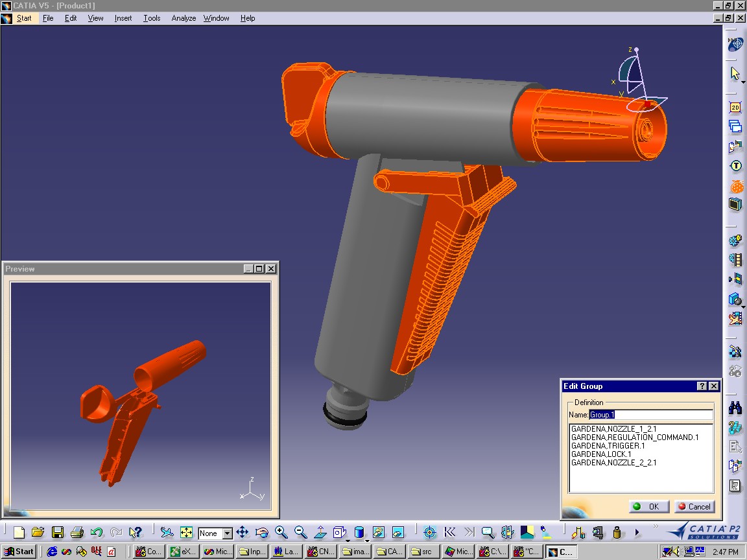Viewport: 747px width, 560px height.
Task: Open the None view mode dropdown
Action: point(227,533)
